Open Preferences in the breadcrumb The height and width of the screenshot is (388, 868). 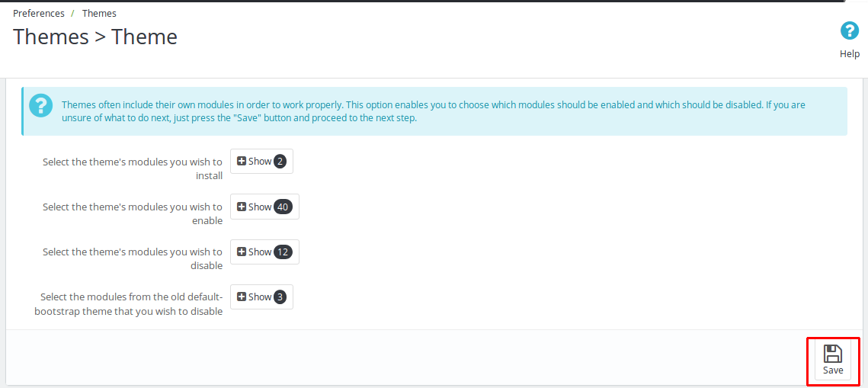(x=39, y=13)
